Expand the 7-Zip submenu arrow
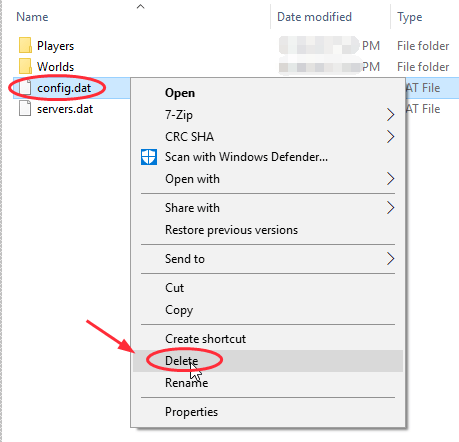The height and width of the screenshot is (442, 459). (x=390, y=115)
